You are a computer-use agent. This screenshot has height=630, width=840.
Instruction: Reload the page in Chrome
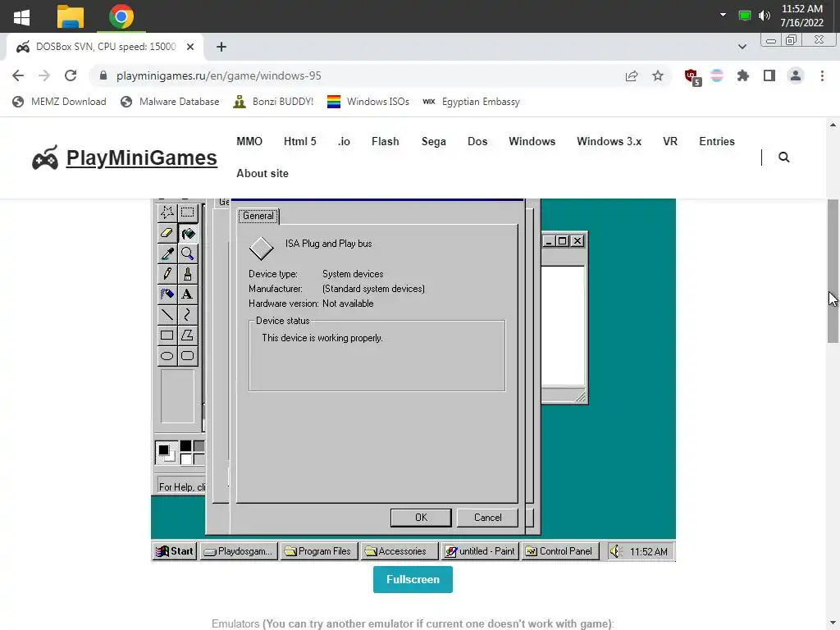(x=71, y=76)
